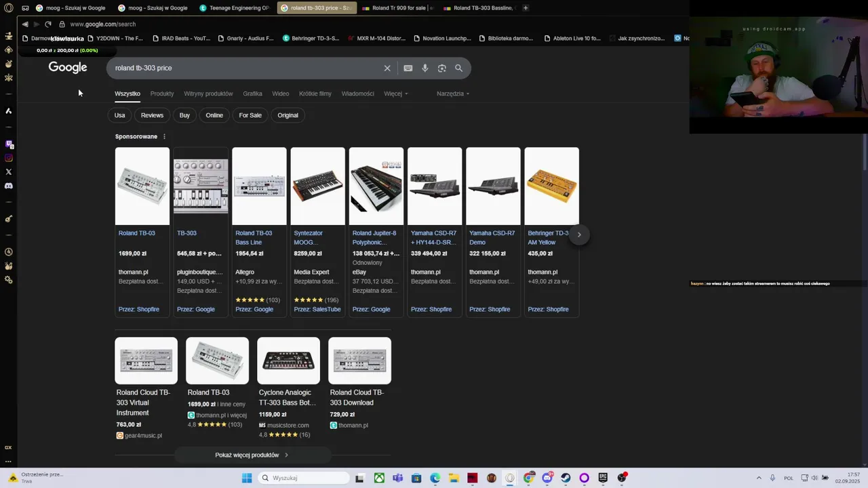Start voice search with microphone icon
The width and height of the screenshot is (868, 488).
(x=425, y=68)
